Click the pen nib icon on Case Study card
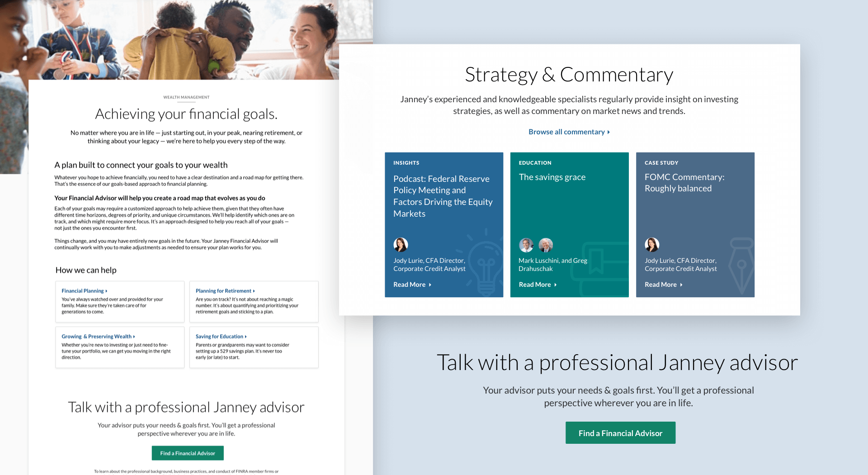Screen dimensions: 868x475 tap(742, 266)
